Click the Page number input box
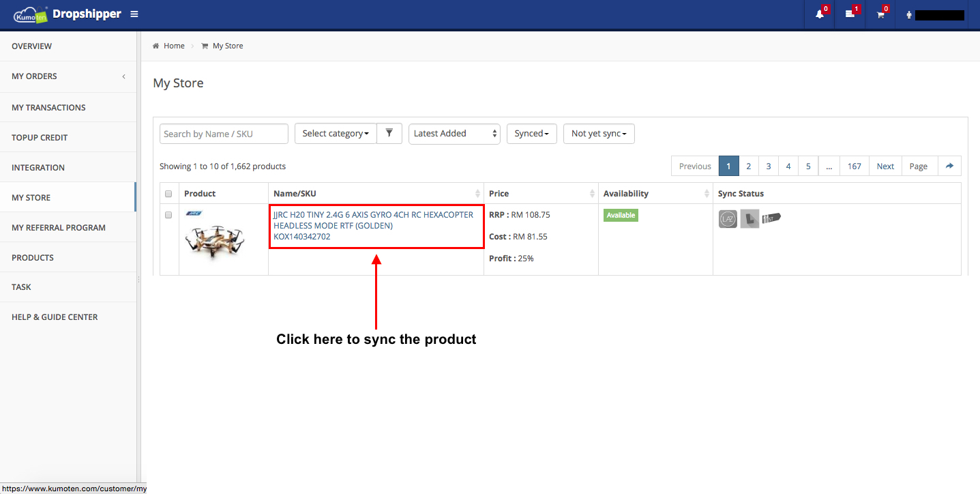The image size is (980, 494). (x=919, y=166)
